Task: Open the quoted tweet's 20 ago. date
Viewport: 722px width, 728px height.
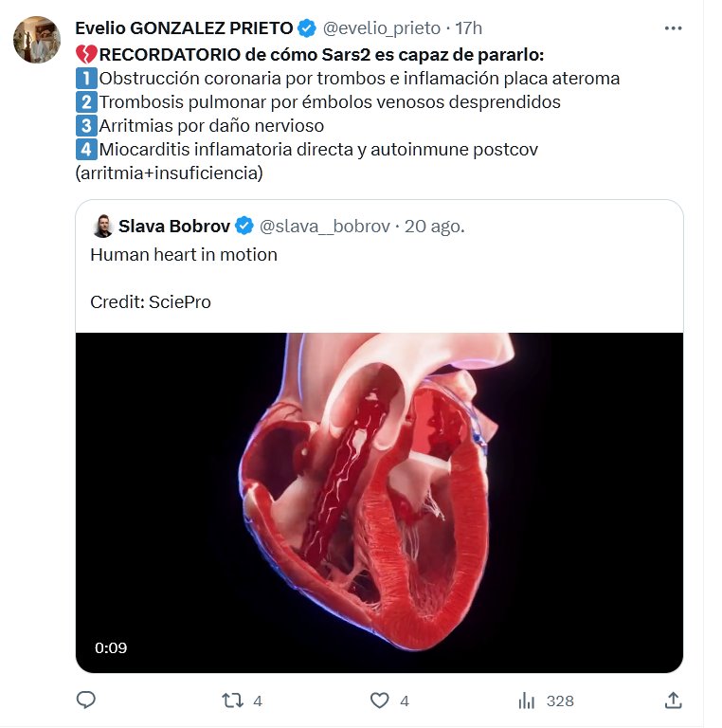Action: pos(435,227)
